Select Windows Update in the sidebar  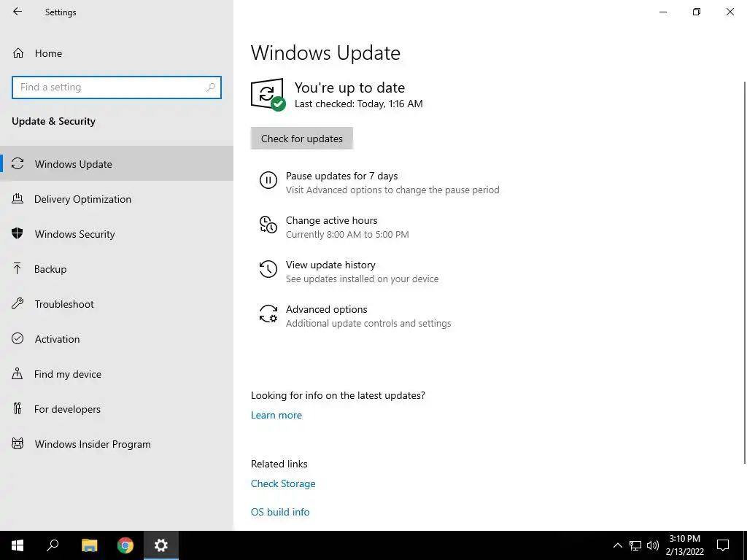[x=117, y=164]
